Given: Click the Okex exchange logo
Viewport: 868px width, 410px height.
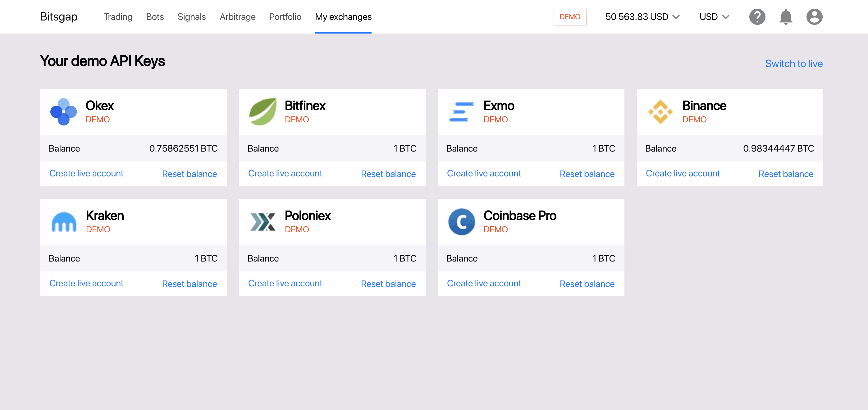Looking at the screenshot, I should (x=63, y=112).
